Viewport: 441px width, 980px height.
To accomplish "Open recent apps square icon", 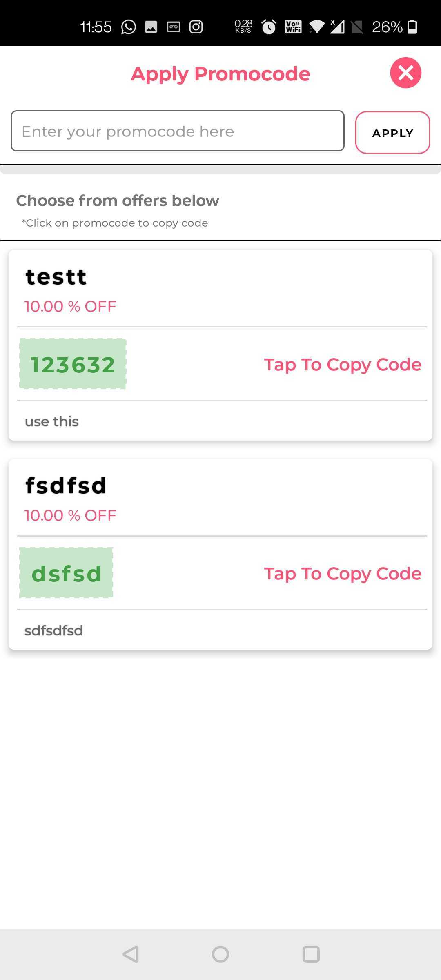I will (311, 954).
